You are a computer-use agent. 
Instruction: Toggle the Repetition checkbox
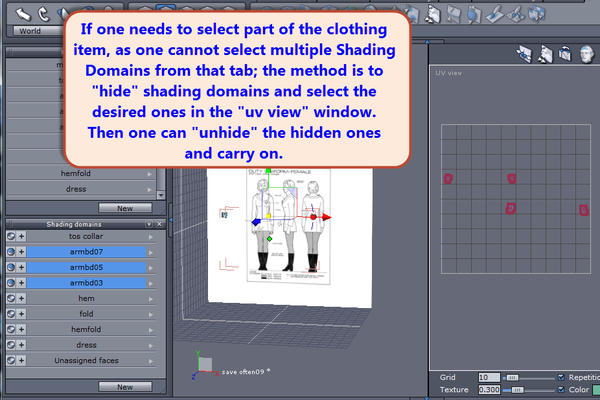tap(561, 377)
